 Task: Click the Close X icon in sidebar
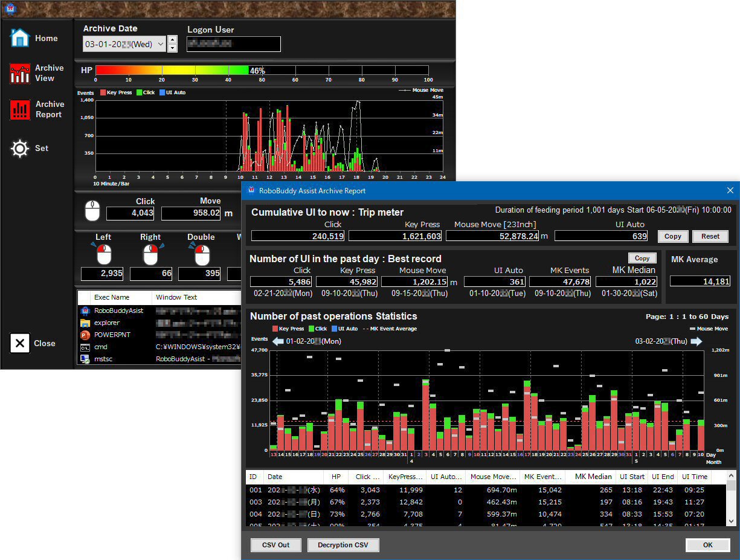coord(20,343)
